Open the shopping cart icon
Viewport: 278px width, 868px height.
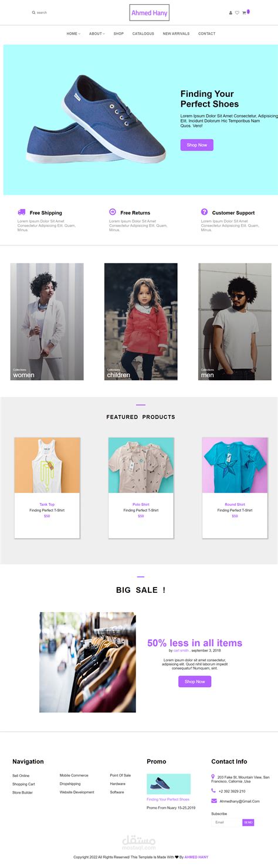click(x=245, y=12)
